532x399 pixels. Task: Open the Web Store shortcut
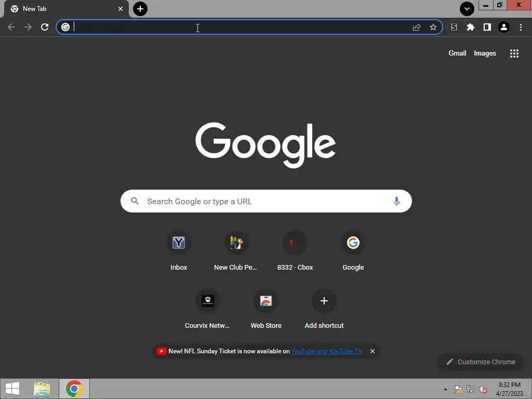[x=266, y=309]
